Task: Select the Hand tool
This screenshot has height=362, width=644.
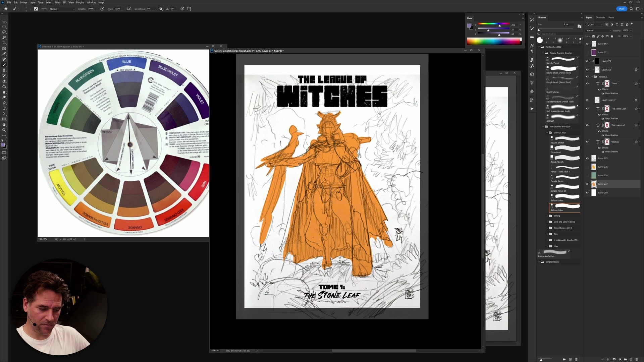Action: (4, 124)
